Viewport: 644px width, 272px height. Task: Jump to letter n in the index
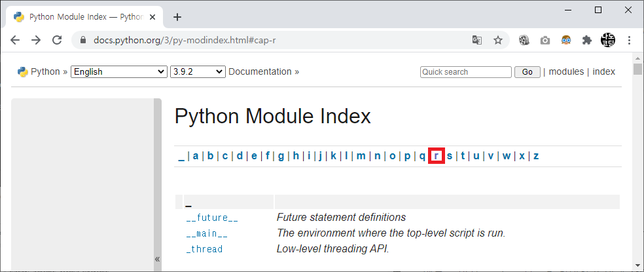click(377, 156)
